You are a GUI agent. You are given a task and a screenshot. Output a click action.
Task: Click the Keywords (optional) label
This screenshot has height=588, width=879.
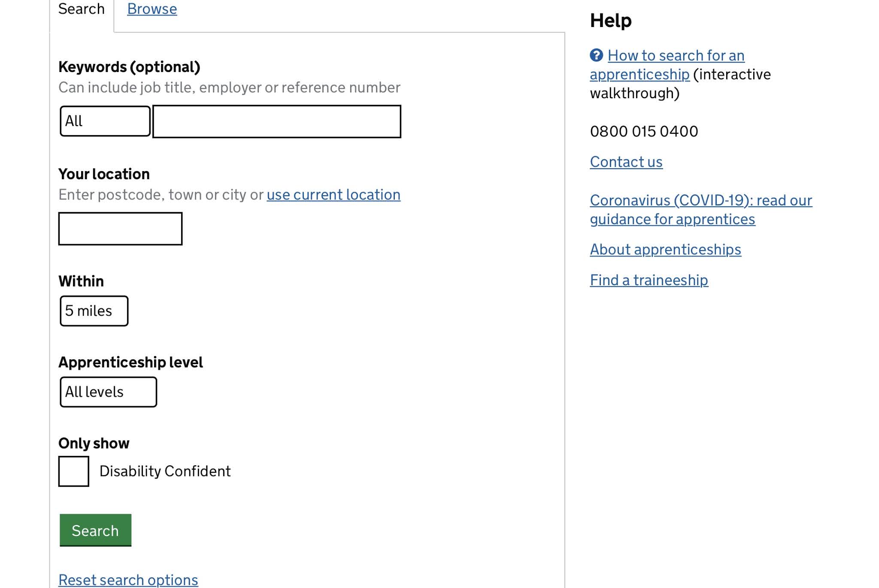129,67
